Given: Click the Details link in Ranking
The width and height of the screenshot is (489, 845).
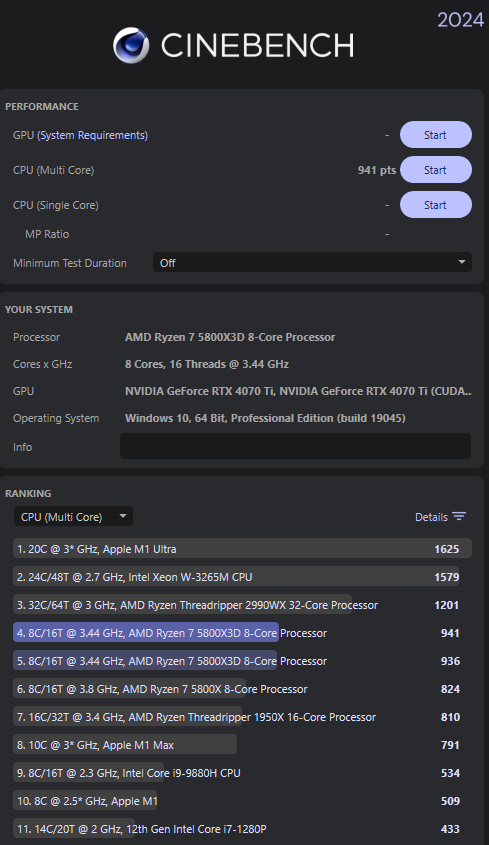Looking at the screenshot, I should click(431, 517).
